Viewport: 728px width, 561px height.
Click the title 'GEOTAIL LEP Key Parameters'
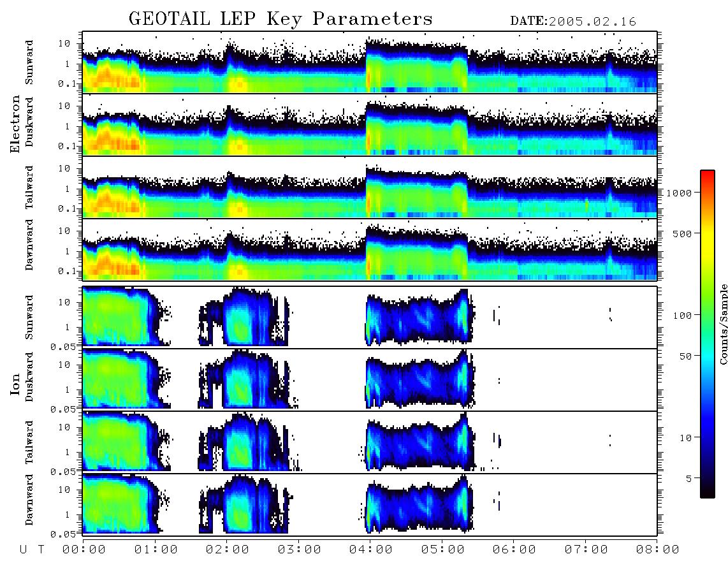pos(280,19)
